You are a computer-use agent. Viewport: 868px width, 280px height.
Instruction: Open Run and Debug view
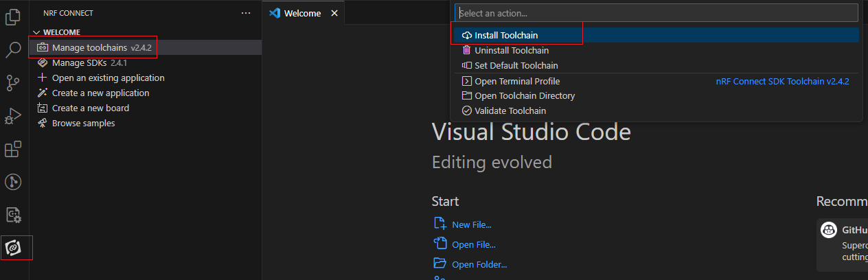tap(13, 116)
